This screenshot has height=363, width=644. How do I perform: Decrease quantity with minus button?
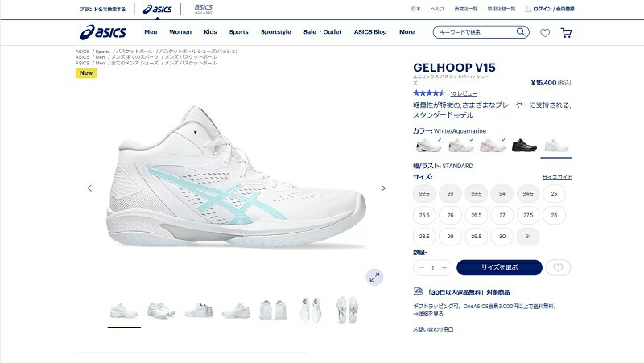coord(421,268)
